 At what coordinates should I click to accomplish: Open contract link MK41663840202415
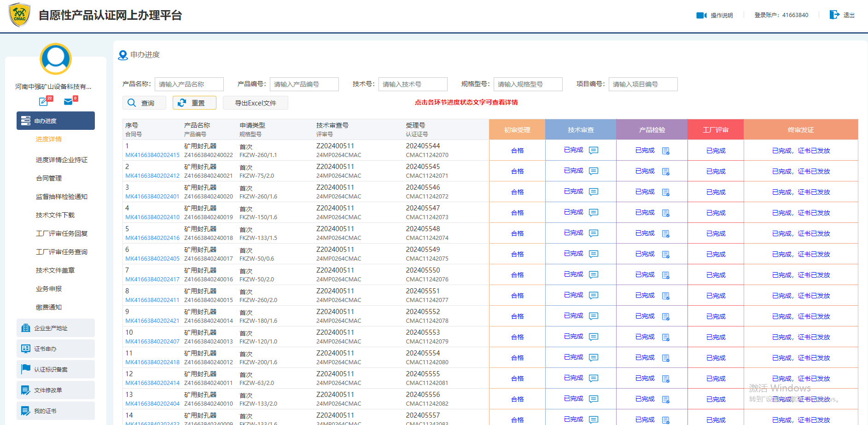tap(152, 155)
